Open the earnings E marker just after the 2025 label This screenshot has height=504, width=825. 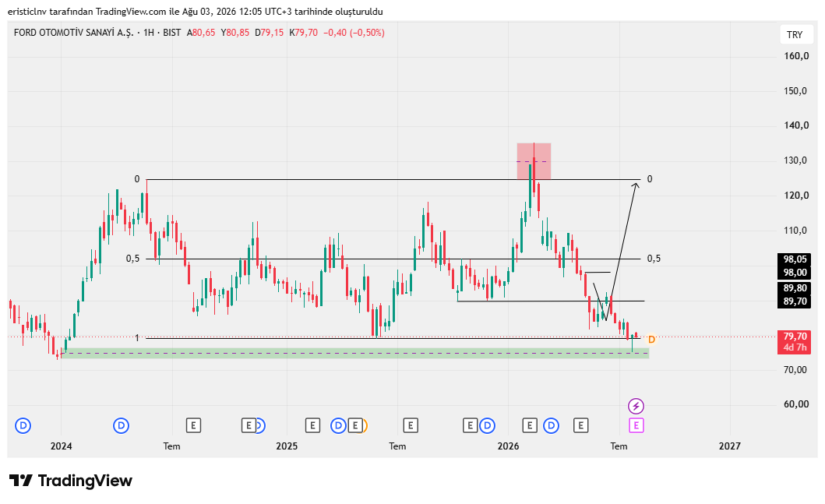312,425
